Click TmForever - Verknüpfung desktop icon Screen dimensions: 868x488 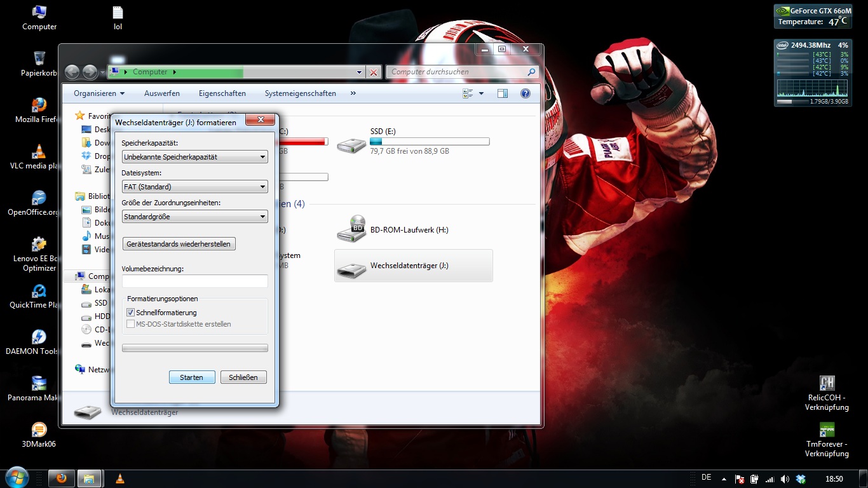coord(827,439)
